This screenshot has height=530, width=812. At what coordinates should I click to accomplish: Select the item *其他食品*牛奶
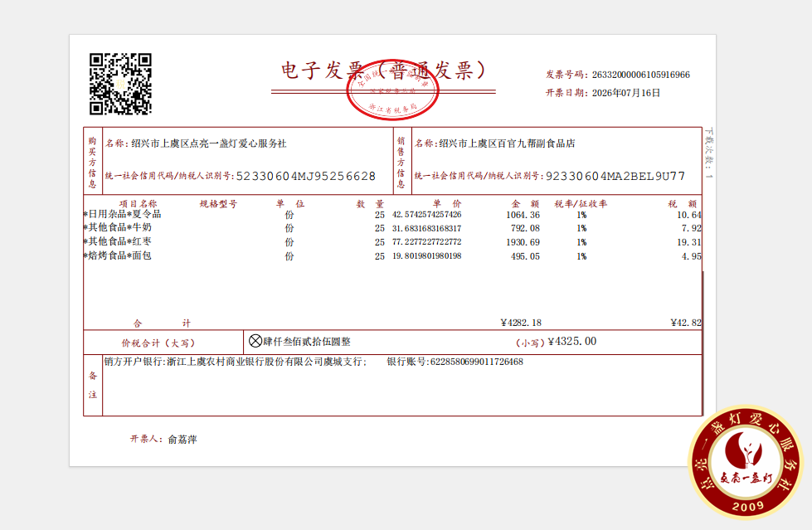point(118,227)
